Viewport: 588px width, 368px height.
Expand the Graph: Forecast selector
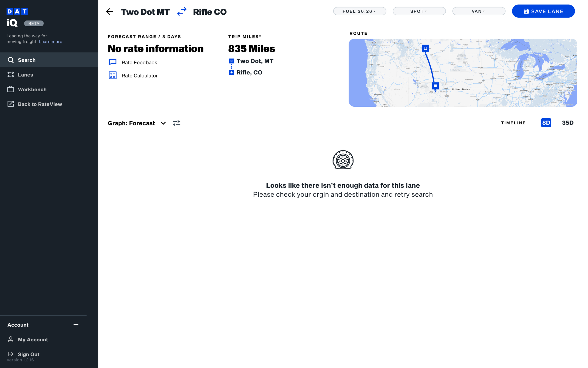click(163, 123)
